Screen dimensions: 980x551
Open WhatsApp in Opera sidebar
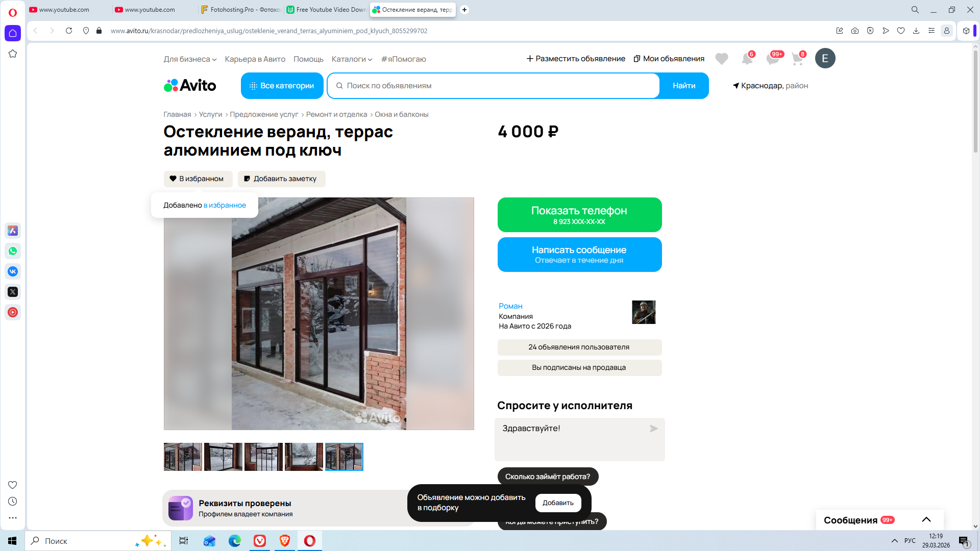[x=13, y=251]
